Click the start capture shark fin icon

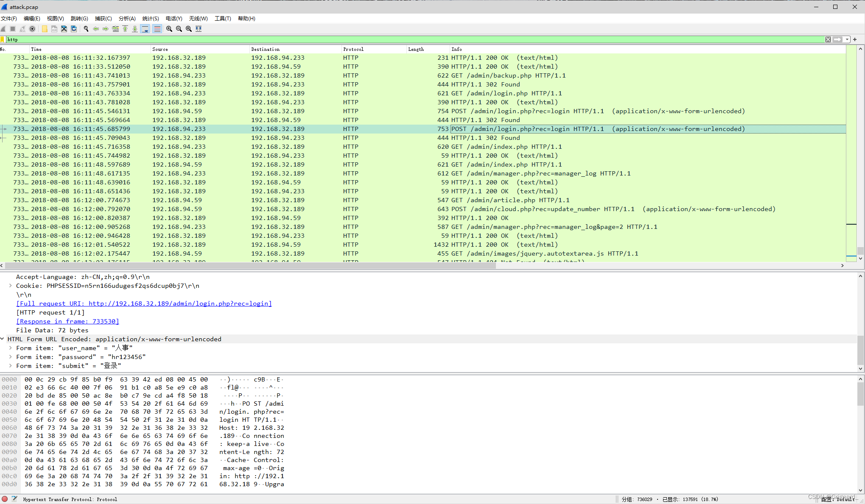click(x=3, y=29)
